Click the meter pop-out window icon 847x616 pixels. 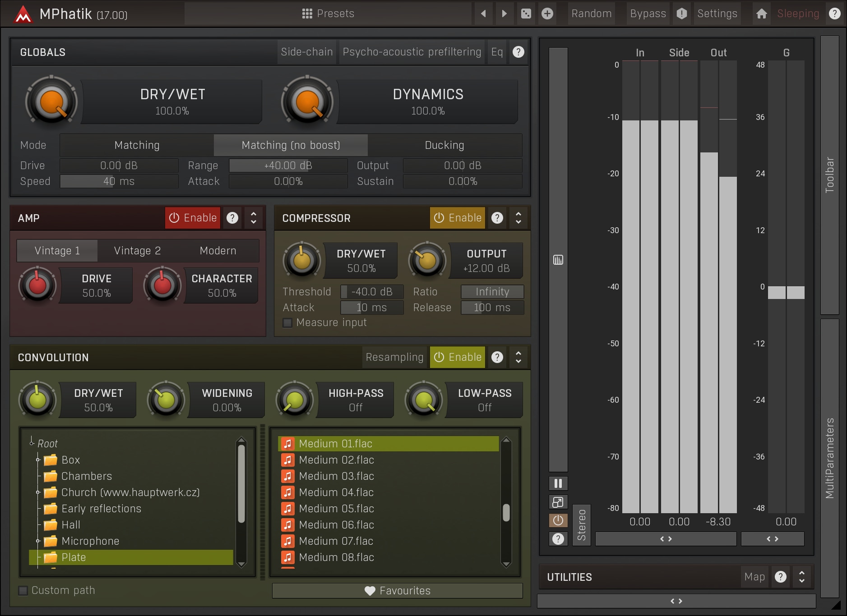[x=558, y=502]
